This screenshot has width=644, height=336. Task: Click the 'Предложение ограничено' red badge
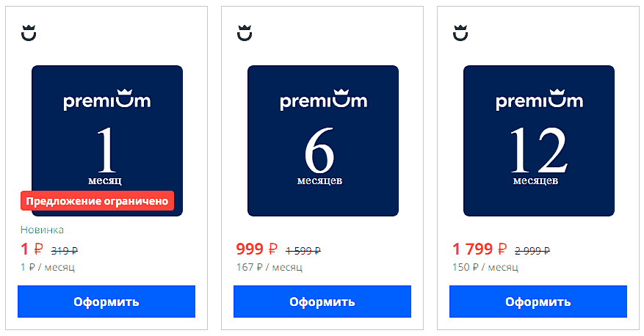(97, 200)
